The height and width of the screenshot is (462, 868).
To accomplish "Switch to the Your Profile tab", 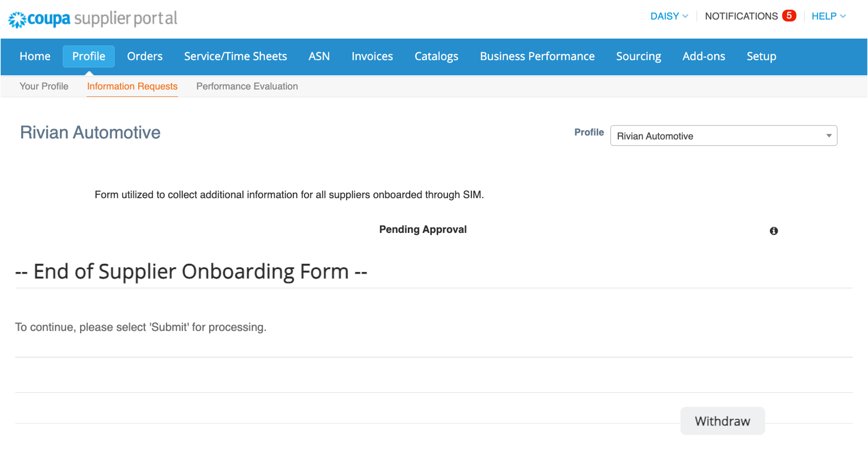I will click(x=44, y=86).
